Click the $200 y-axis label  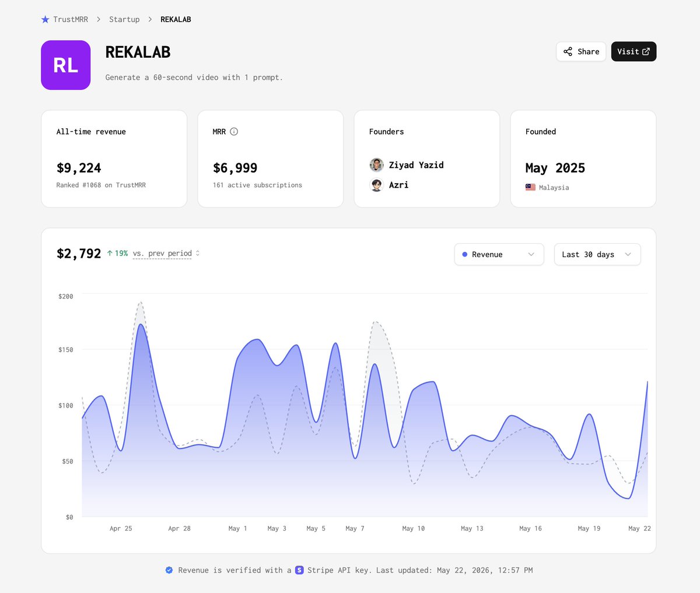coord(66,296)
